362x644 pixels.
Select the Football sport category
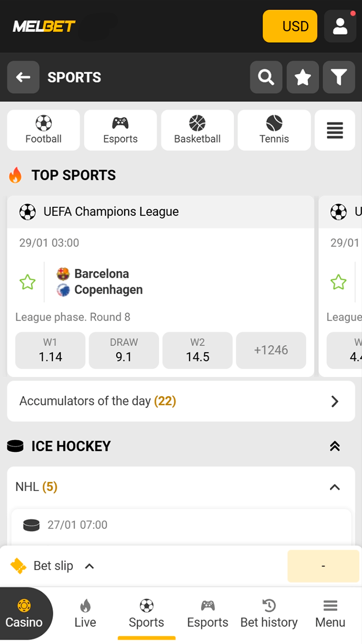click(x=44, y=130)
